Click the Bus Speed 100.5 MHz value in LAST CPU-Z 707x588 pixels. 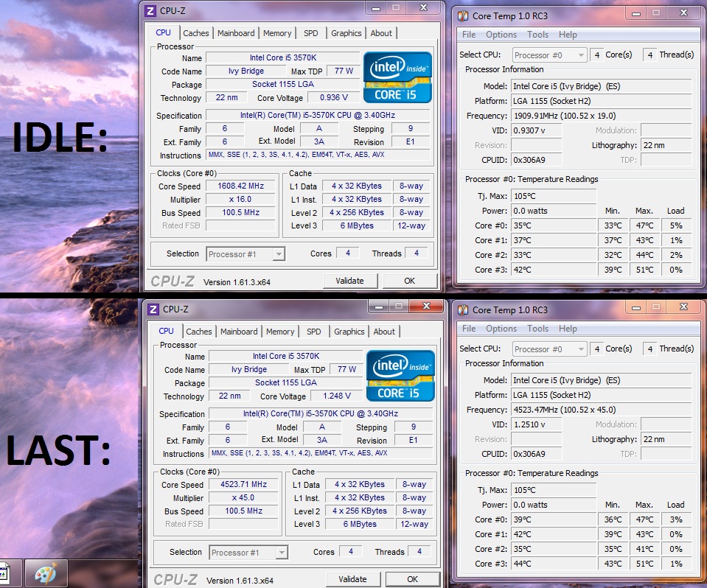(x=244, y=511)
